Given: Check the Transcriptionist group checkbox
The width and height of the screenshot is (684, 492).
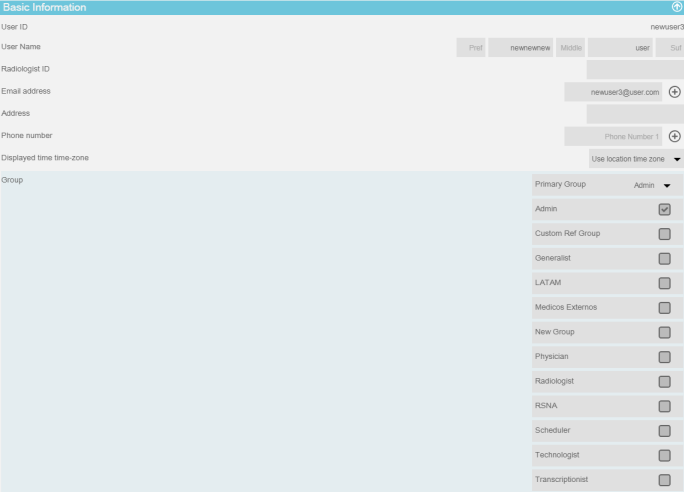Looking at the screenshot, I should tap(664, 480).
